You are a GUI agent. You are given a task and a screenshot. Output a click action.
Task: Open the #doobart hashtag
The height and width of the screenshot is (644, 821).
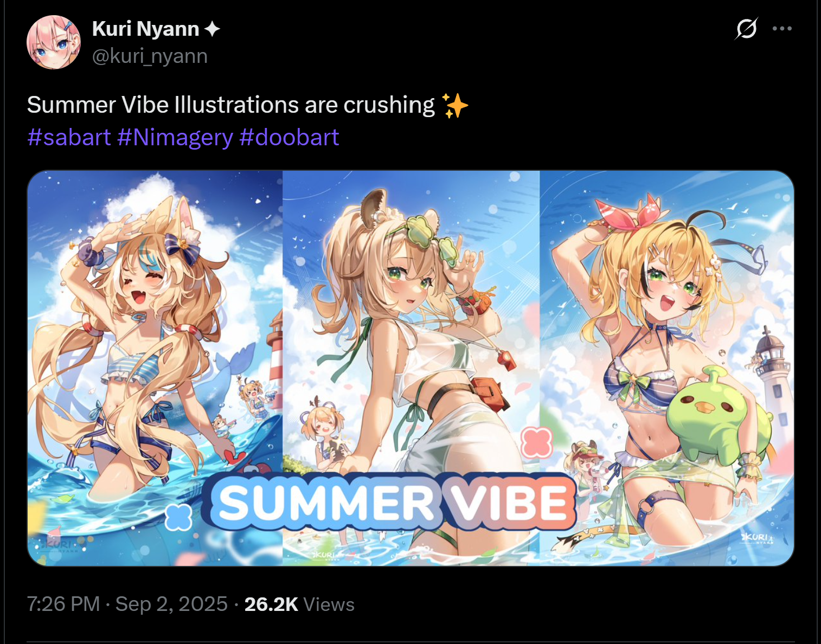point(289,137)
